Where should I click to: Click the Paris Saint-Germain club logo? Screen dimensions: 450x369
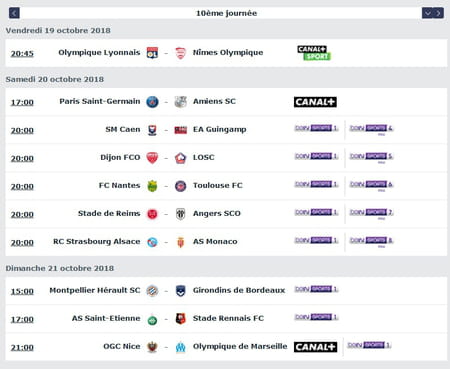[152, 102]
